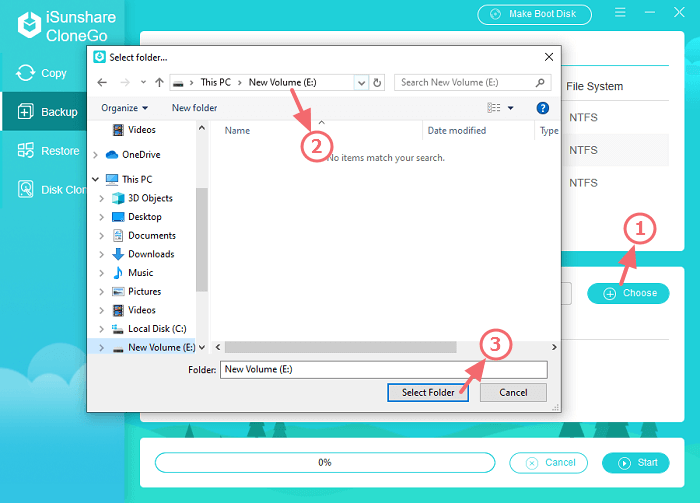The width and height of the screenshot is (700, 503).
Task: Click the Folder name input field
Action: [383, 370]
